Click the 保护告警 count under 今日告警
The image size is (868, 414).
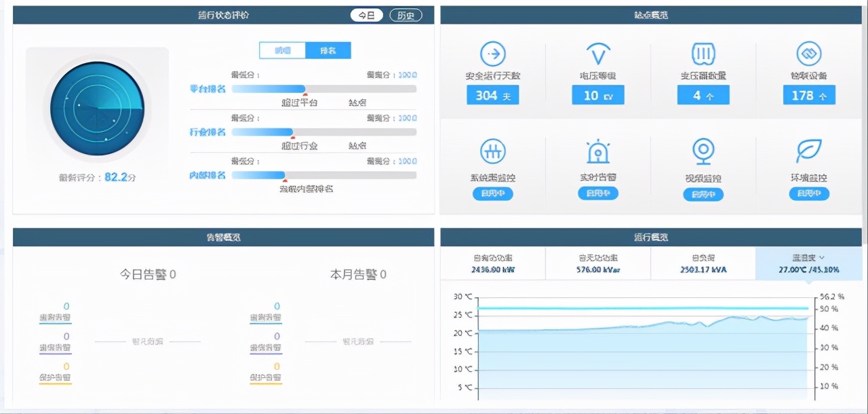click(x=66, y=366)
